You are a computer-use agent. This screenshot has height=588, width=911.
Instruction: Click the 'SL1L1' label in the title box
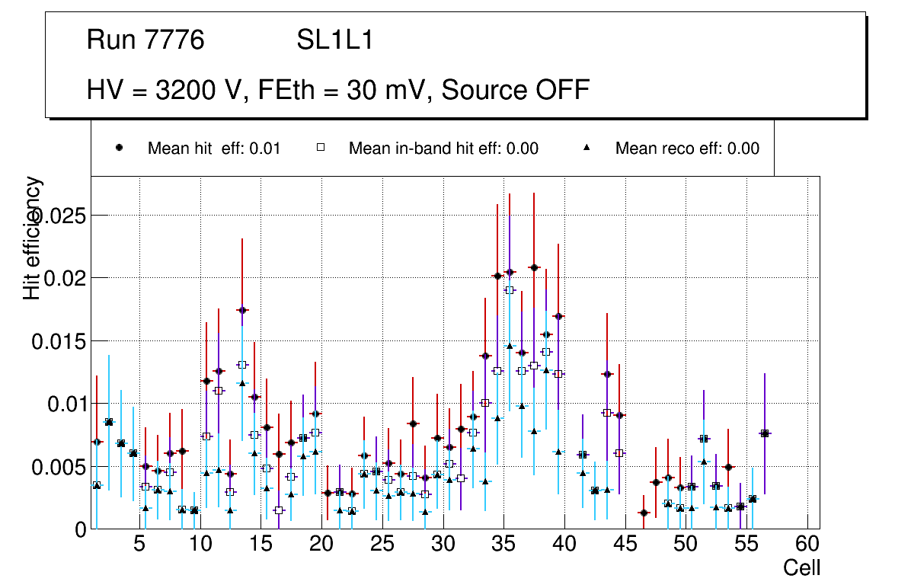[x=335, y=40]
